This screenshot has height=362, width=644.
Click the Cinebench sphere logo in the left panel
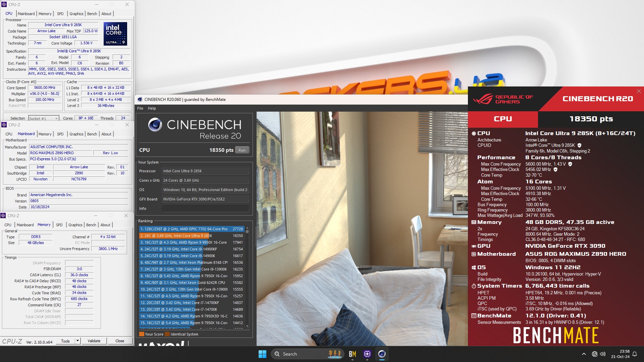pyautogui.click(x=155, y=124)
